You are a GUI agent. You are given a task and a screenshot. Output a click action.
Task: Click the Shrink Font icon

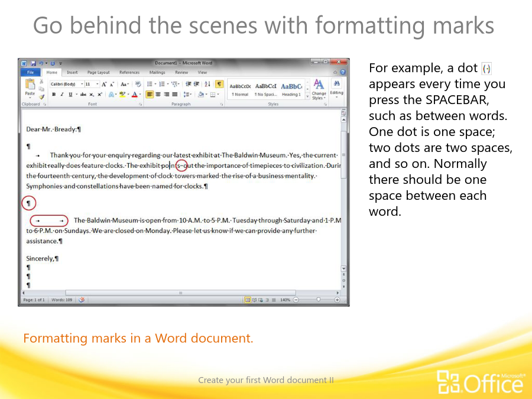112,84
